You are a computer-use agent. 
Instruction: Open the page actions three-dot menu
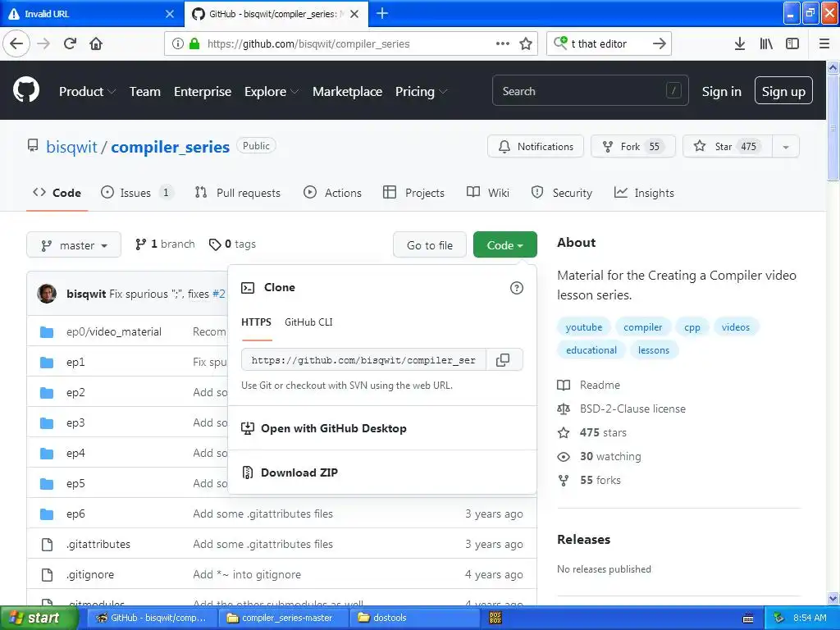pyautogui.click(x=503, y=43)
